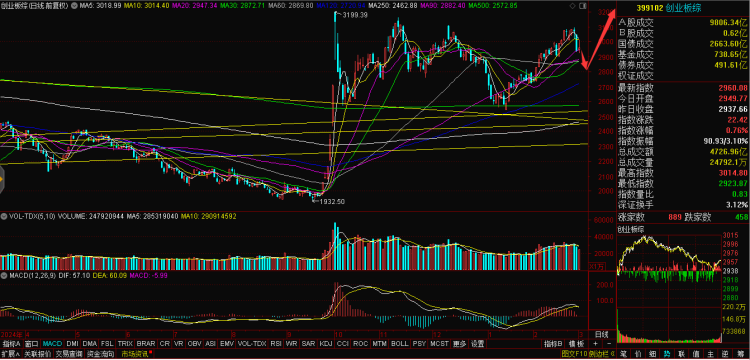
Task: Click the 涨家数 count 889
Action: (674, 217)
